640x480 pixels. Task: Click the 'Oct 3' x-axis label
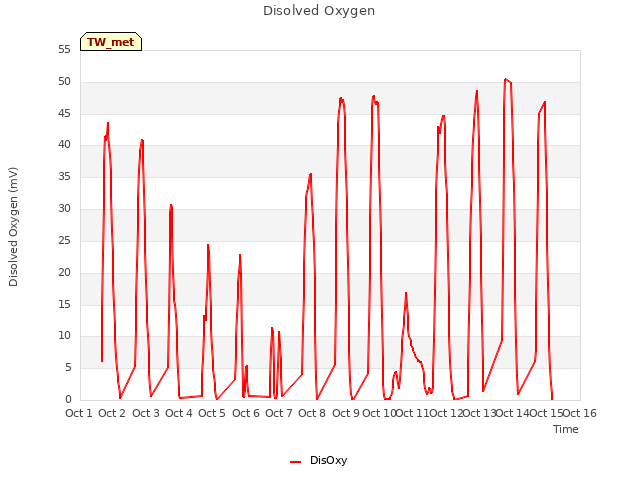coord(146,413)
